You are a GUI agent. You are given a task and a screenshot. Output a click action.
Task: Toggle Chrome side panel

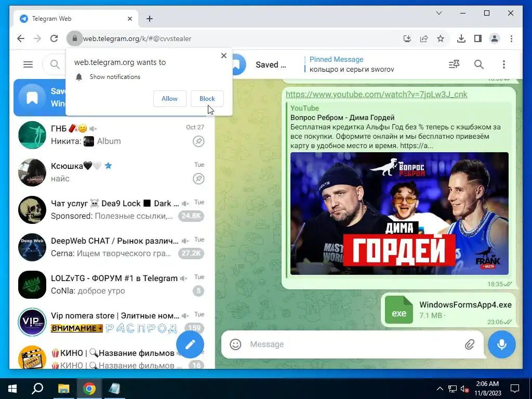coord(478,38)
